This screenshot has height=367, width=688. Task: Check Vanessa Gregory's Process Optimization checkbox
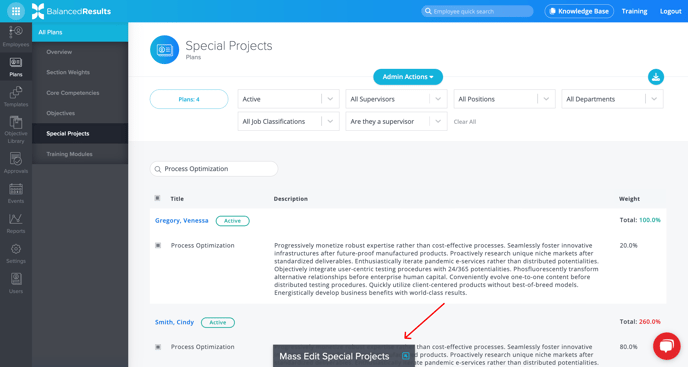click(158, 245)
